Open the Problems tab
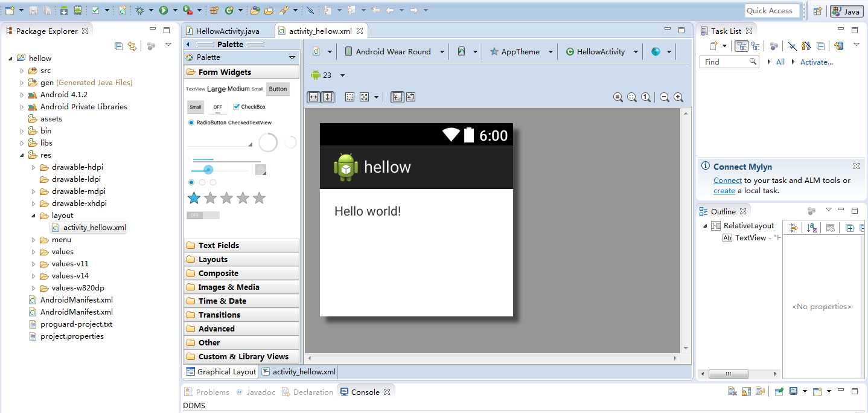The width and height of the screenshot is (868, 413). [x=206, y=392]
